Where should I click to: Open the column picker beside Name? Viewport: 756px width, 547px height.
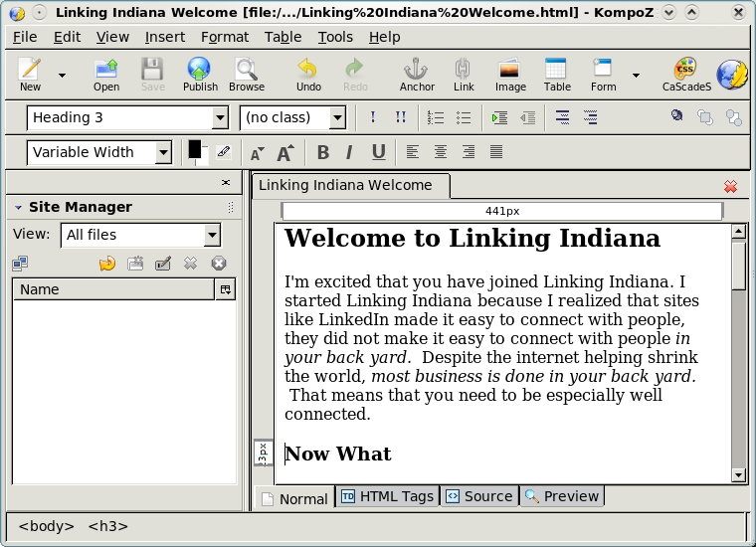(x=225, y=289)
